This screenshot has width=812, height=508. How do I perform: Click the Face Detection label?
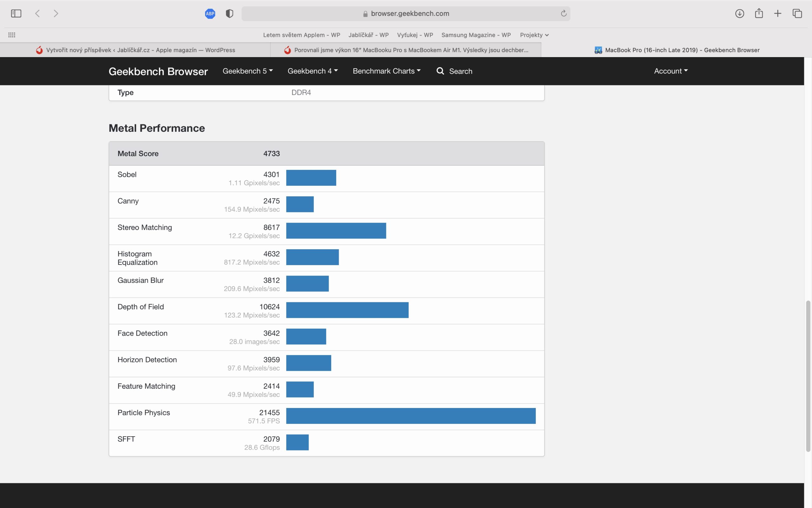(x=142, y=333)
